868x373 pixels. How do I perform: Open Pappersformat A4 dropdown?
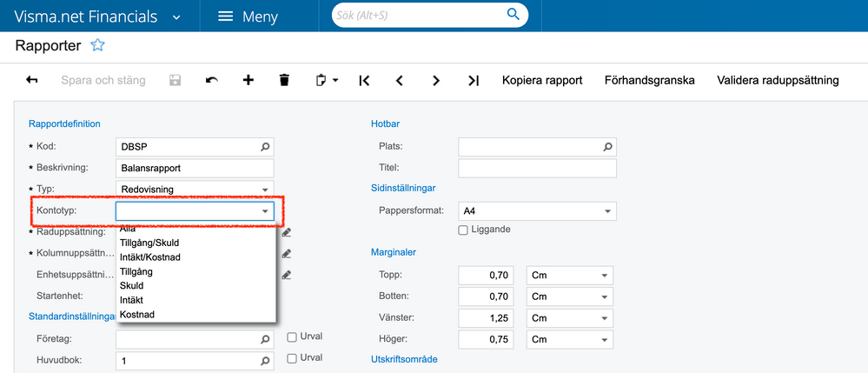tap(537, 211)
